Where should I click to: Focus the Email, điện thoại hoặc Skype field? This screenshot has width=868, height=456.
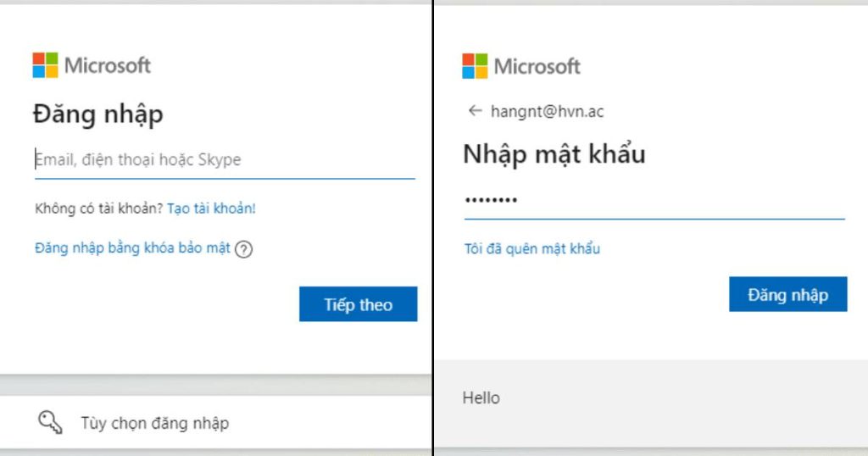point(225,159)
